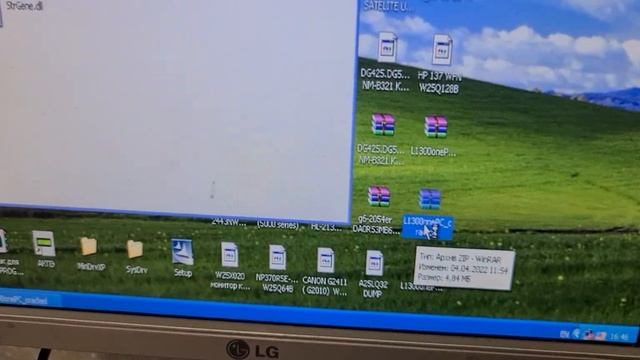This screenshot has width=640, height=360.
Task: Click the SATELITE U... desktop item label
Action: (x=388, y=6)
